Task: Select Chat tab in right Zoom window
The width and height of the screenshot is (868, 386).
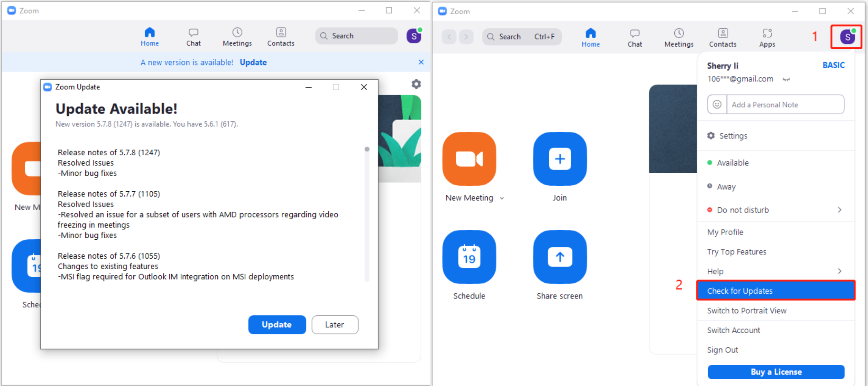Action: pos(635,38)
